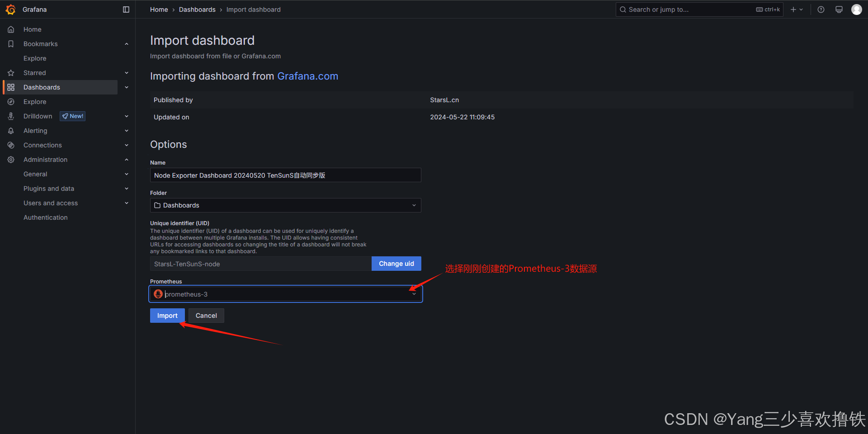Open General under Administration

35,174
